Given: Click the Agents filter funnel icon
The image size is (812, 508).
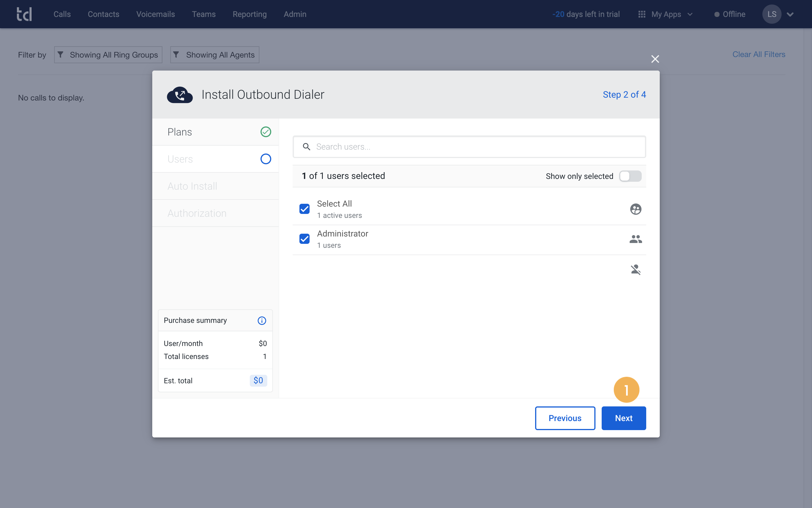Looking at the screenshot, I should click(x=176, y=54).
